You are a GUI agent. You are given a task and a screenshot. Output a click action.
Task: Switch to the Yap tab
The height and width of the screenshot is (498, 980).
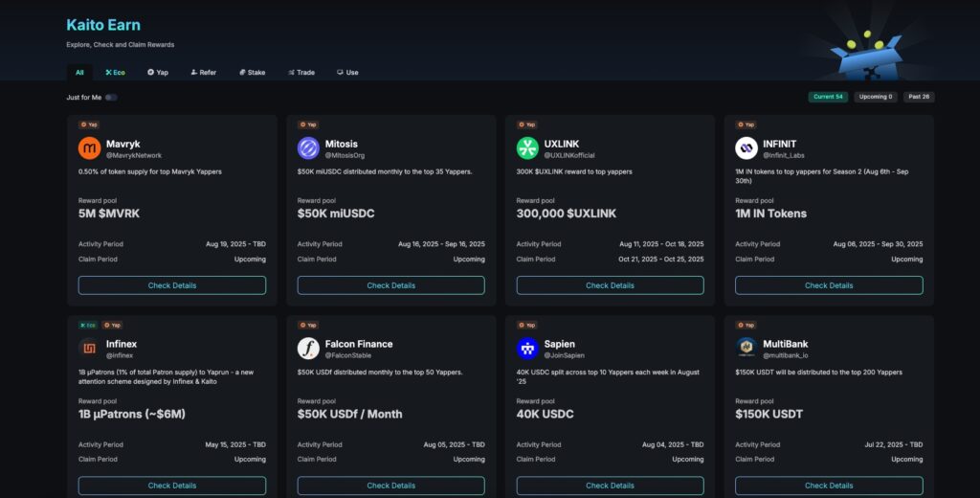[x=158, y=73]
